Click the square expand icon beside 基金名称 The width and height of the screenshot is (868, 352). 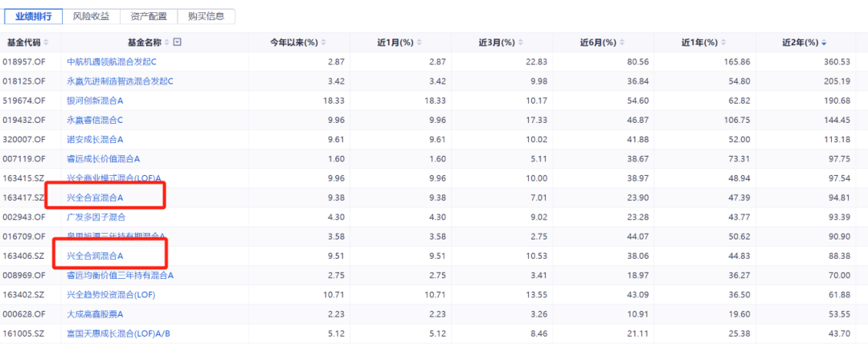178,43
